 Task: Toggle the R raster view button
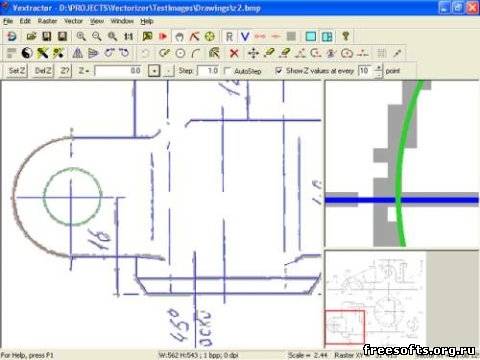[x=229, y=36]
